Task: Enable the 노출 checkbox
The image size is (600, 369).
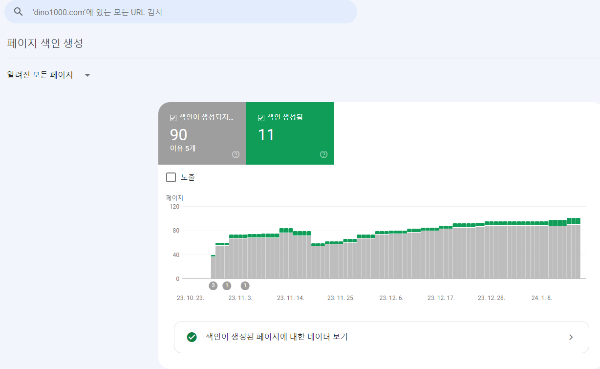Action: point(171,177)
